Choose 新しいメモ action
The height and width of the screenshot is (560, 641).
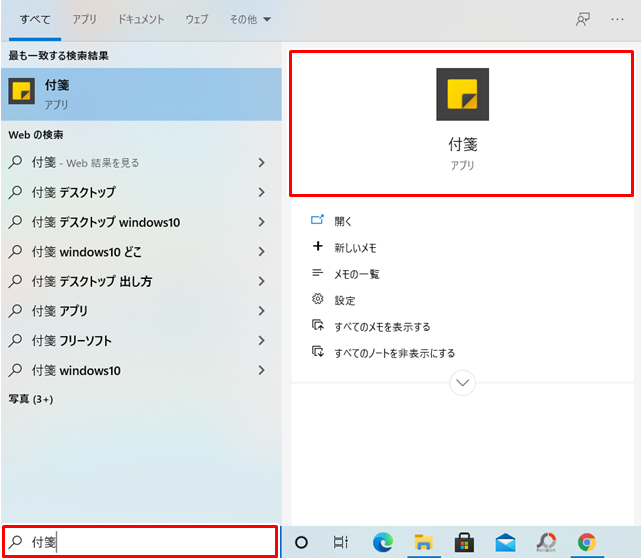coord(355,248)
